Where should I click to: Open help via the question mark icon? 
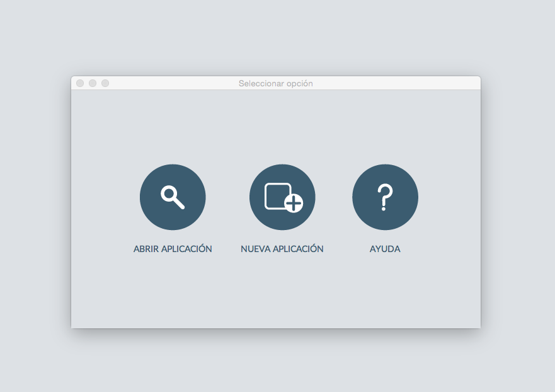[385, 197]
